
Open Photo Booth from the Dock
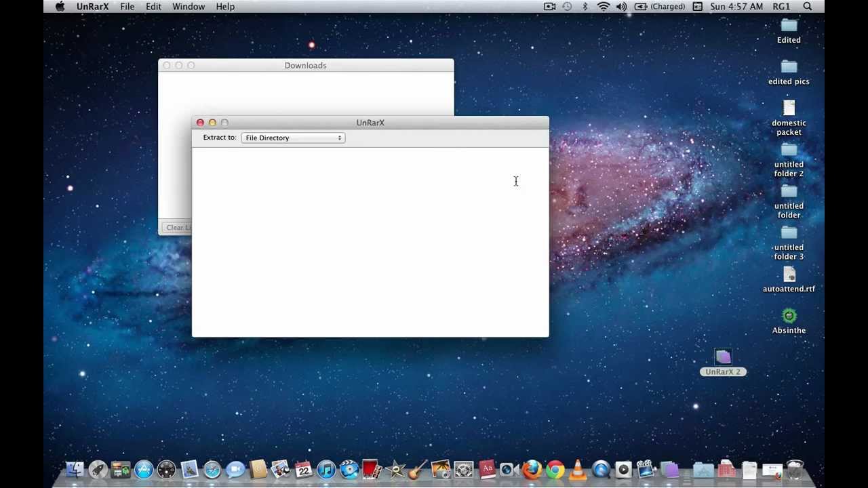pyautogui.click(x=372, y=469)
